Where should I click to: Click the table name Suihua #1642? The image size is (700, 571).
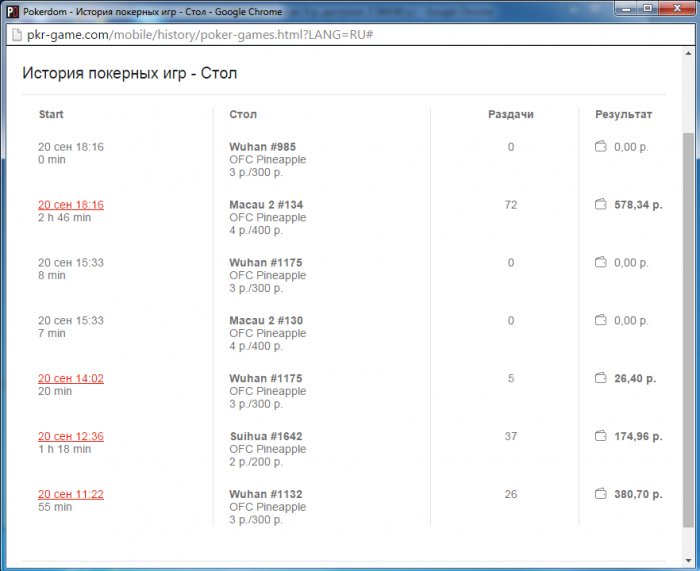click(266, 436)
